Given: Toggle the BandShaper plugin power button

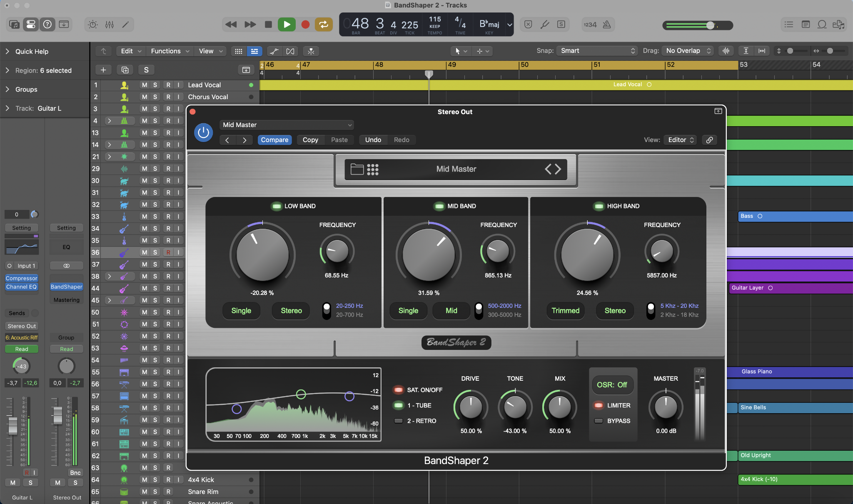Looking at the screenshot, I should 203,132.
